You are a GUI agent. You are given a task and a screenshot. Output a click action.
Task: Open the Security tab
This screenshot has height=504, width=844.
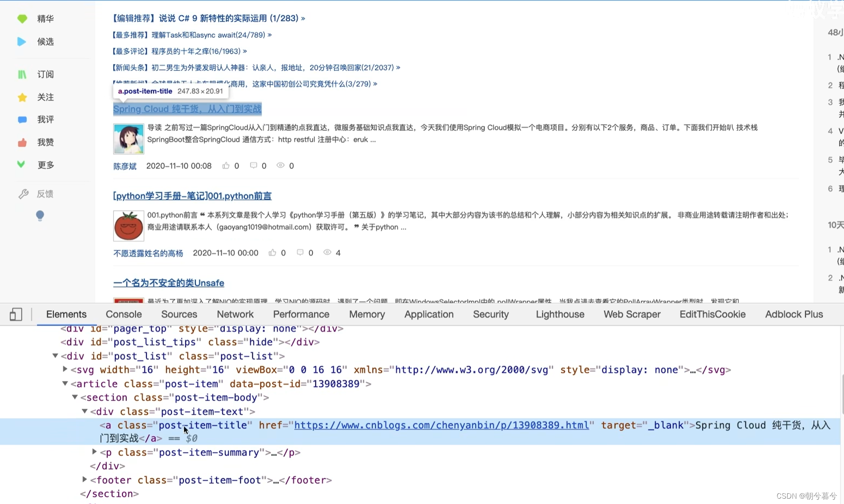(491, 314)
